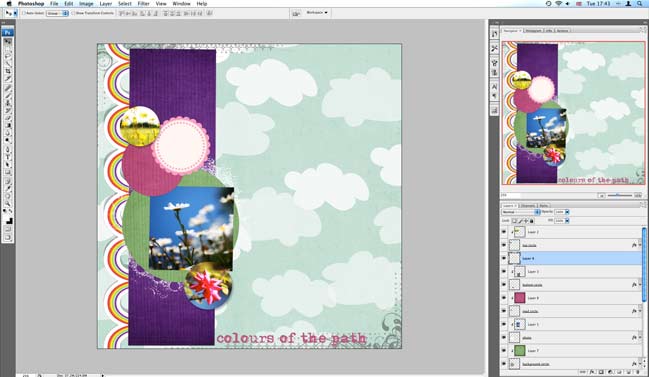
Task: Switch to the Histogram tab
Action: click(533, 31)
